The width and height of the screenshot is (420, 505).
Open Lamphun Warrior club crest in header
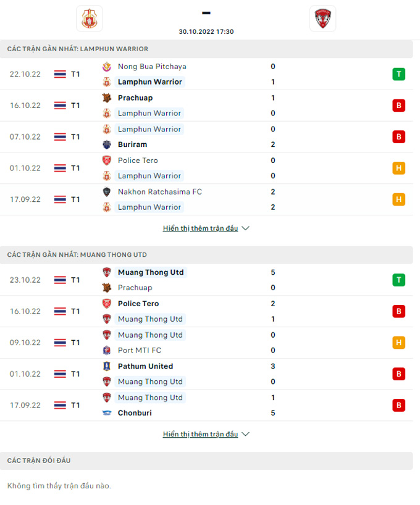[x=90, y=19]
